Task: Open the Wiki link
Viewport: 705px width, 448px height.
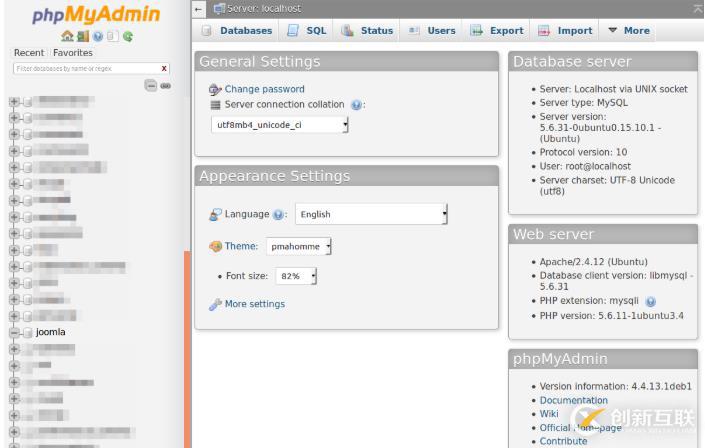Action: tap(549, 413)
